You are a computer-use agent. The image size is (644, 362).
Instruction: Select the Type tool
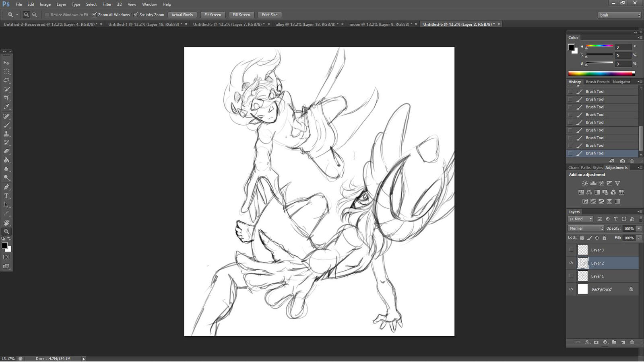coord(6,196)
